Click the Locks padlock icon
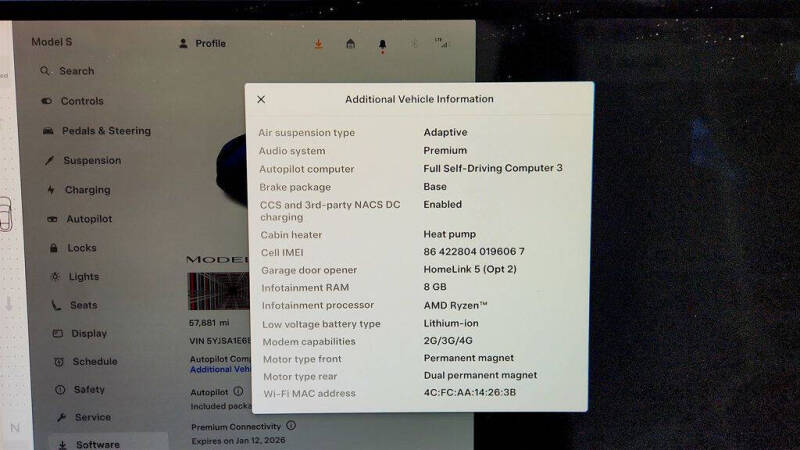Screen dimensions: 800x450 pos(54,248)
